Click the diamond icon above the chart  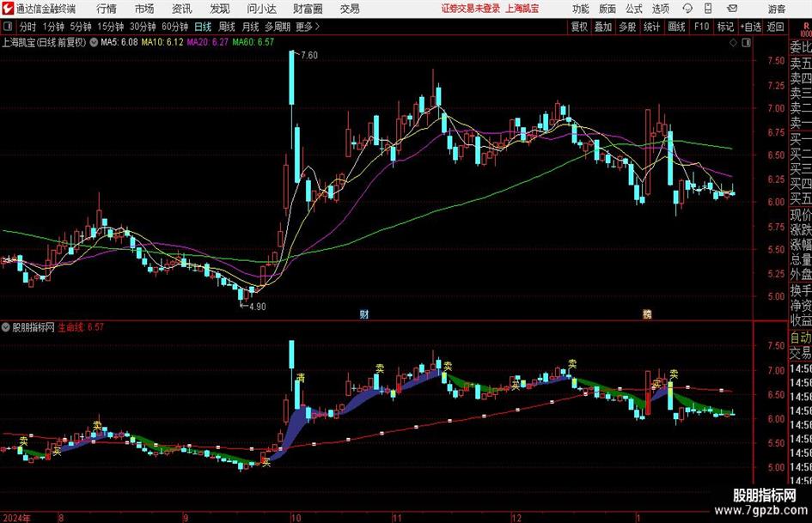(733, 43)
